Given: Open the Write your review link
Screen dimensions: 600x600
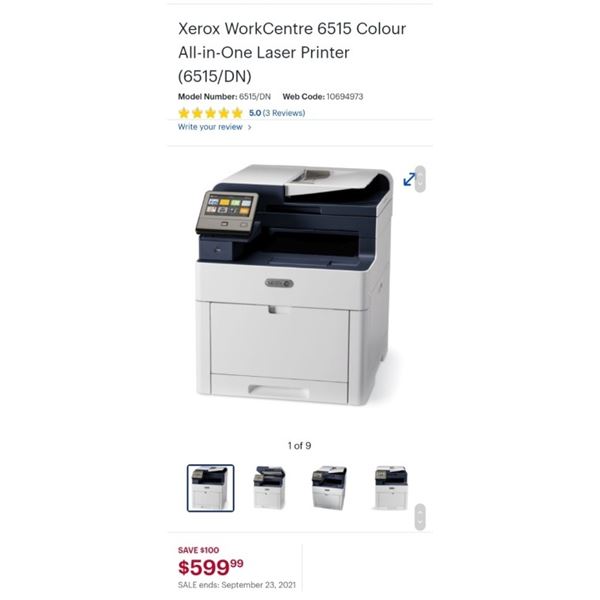Looking at the screenshot, I should tap(210, 127).
